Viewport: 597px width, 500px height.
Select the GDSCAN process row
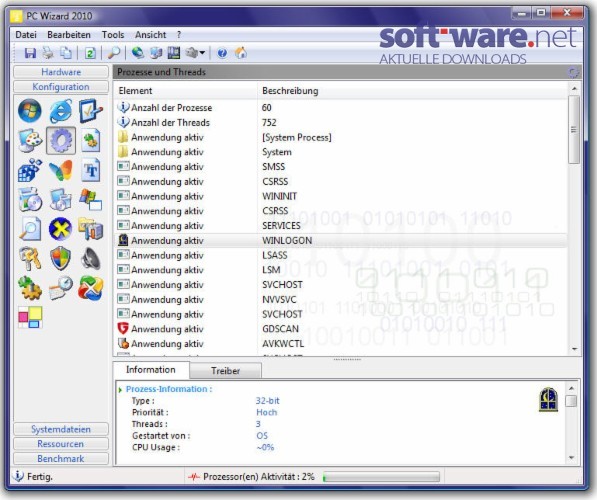[x=340, y=329]
